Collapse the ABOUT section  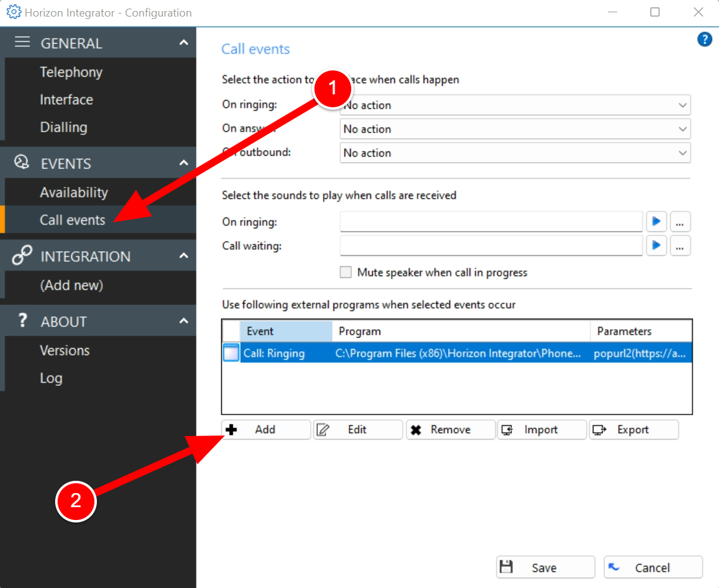pos(184,321)
